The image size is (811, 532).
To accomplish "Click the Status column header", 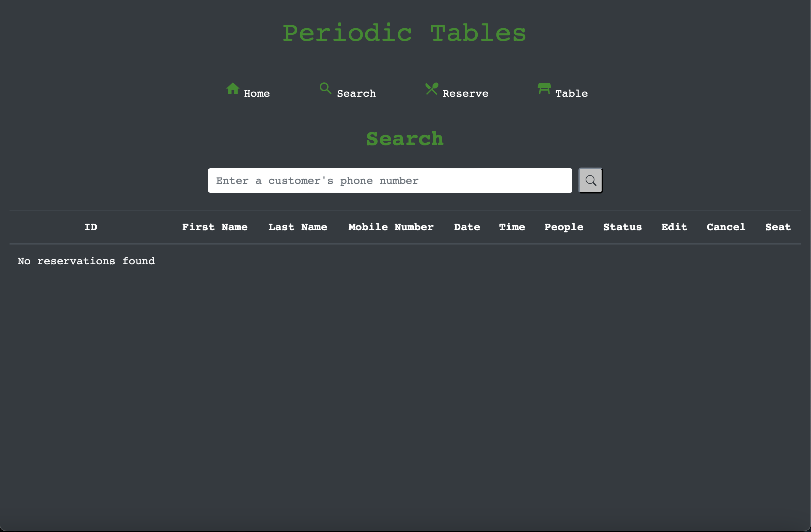I will 622,227.
